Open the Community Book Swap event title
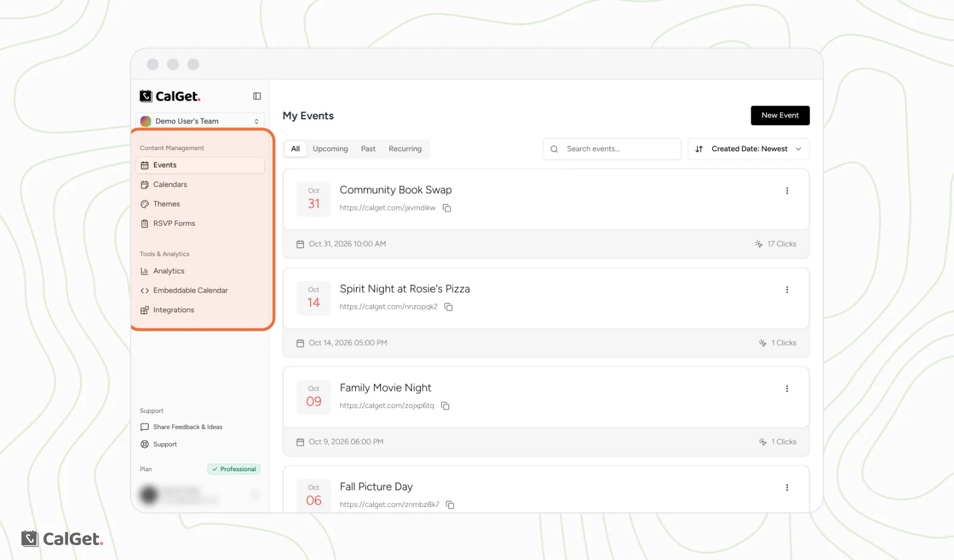 396,190
